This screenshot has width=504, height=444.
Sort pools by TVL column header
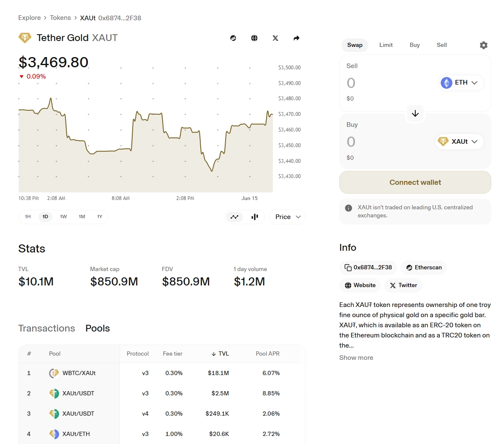point(220,354)
